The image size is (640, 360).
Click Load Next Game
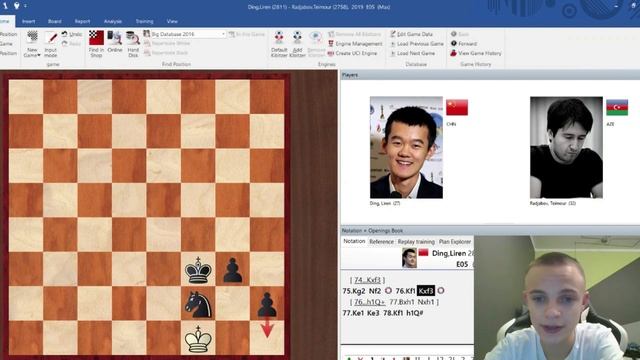[412, 53]
